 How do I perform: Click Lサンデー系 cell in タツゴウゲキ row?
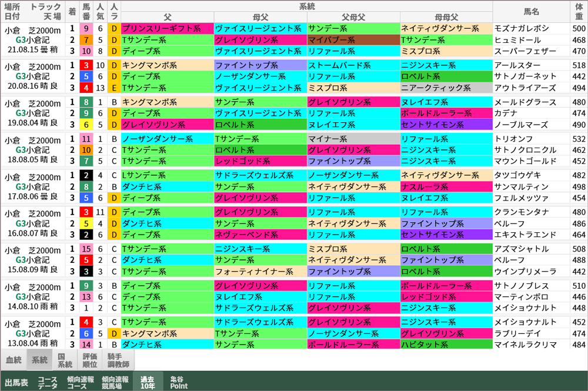(x=167, y=175)
